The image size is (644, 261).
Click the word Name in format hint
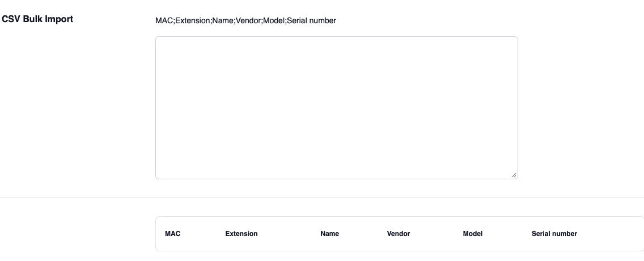point(223,21)
